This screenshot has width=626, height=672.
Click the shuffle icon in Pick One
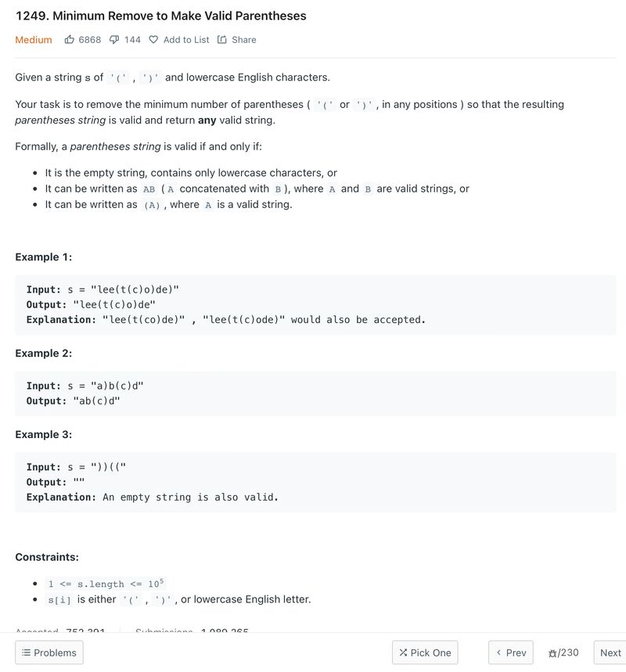(x=403, y=652)
